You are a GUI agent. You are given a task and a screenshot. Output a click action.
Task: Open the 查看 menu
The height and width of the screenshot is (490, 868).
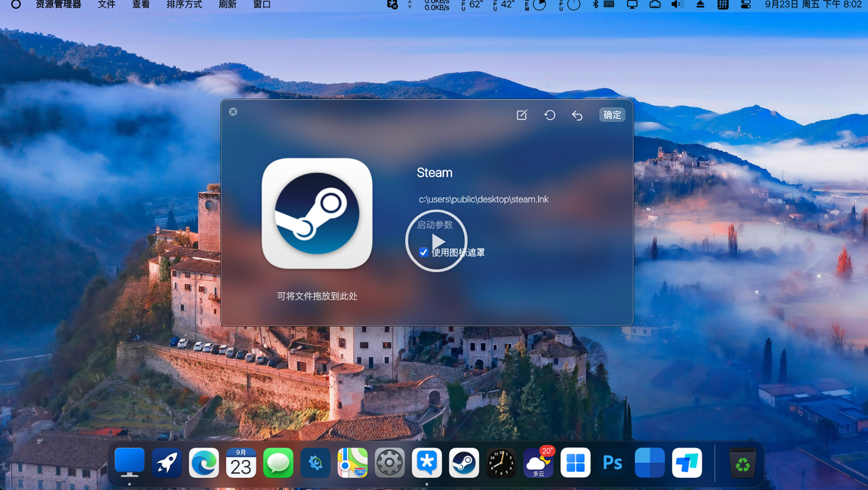141,5
